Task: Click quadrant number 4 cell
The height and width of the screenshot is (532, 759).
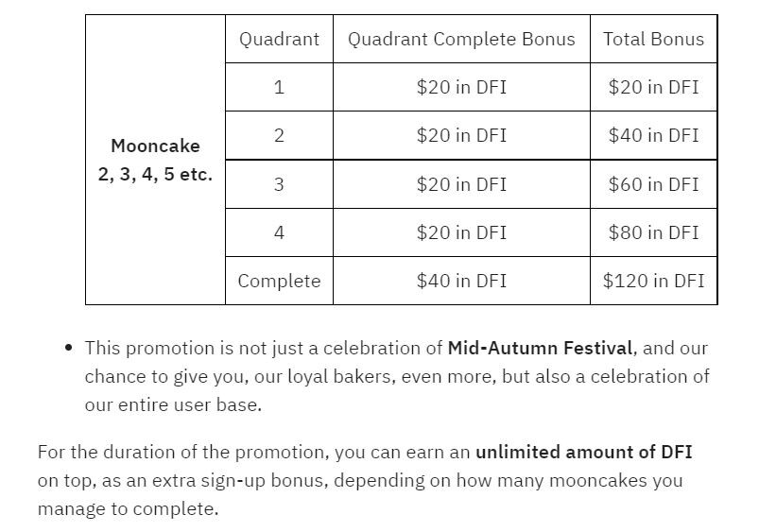Action: 279,232
